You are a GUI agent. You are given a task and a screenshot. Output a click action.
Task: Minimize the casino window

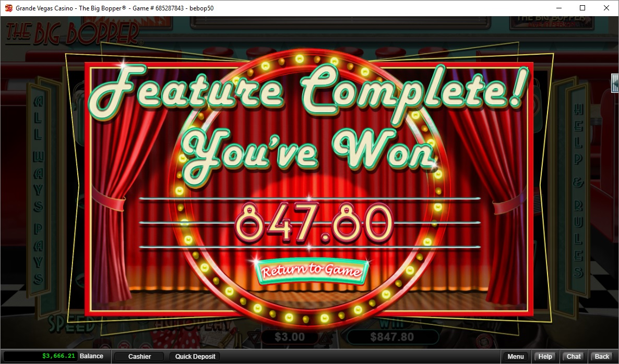coord(558,8)
